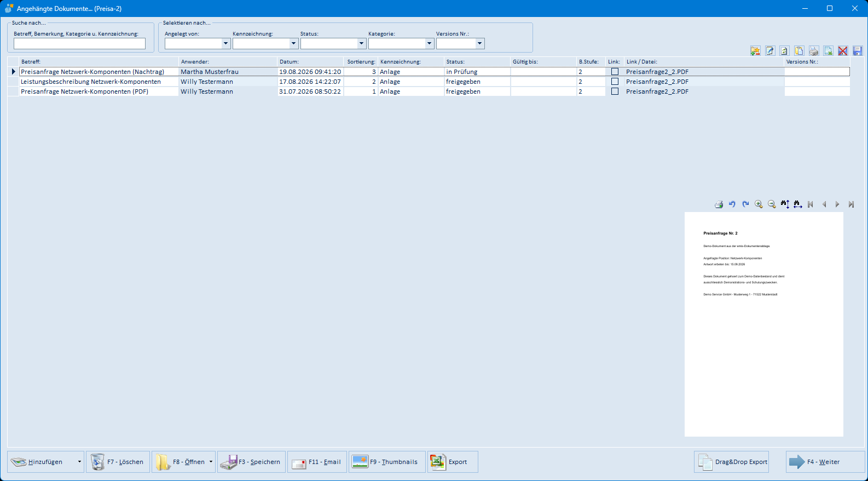This screenshot has width=868, height=481.
Task: Sort list by the Datum column header
Action: (x=310, y=62)
